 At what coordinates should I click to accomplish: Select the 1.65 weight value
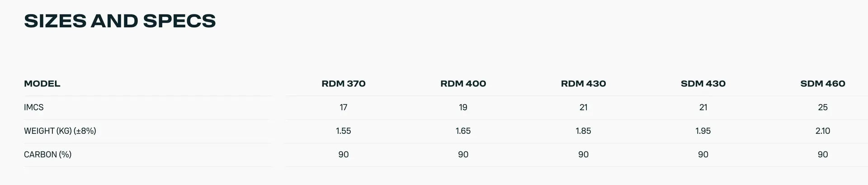click(463, 131)
